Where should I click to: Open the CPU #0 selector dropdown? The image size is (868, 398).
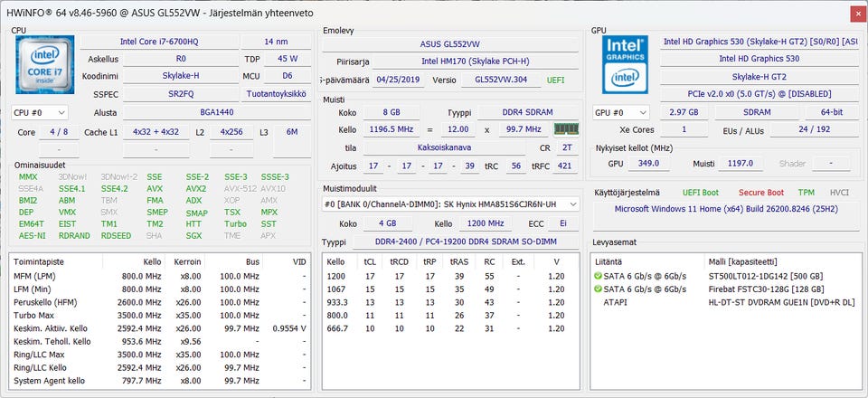pyautogui.click(x=40, y=112)
